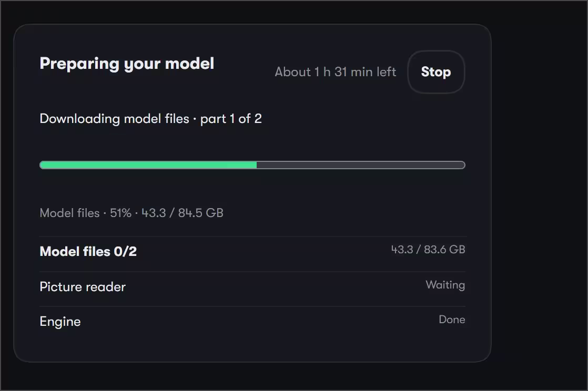Click the Stop button

click(436, 71)
